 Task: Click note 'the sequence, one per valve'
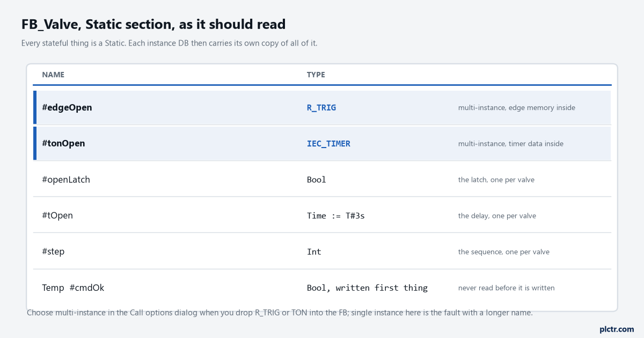[x=504, y=252]
